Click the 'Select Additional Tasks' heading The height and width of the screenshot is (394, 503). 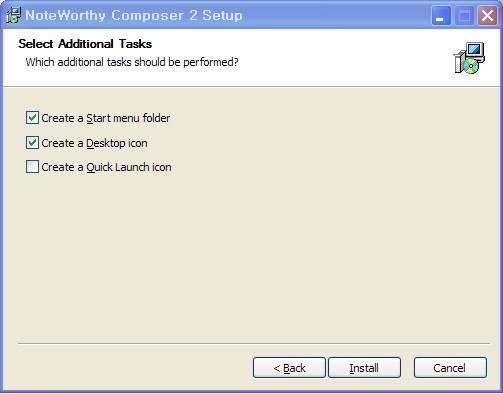(x=85, y=44)
